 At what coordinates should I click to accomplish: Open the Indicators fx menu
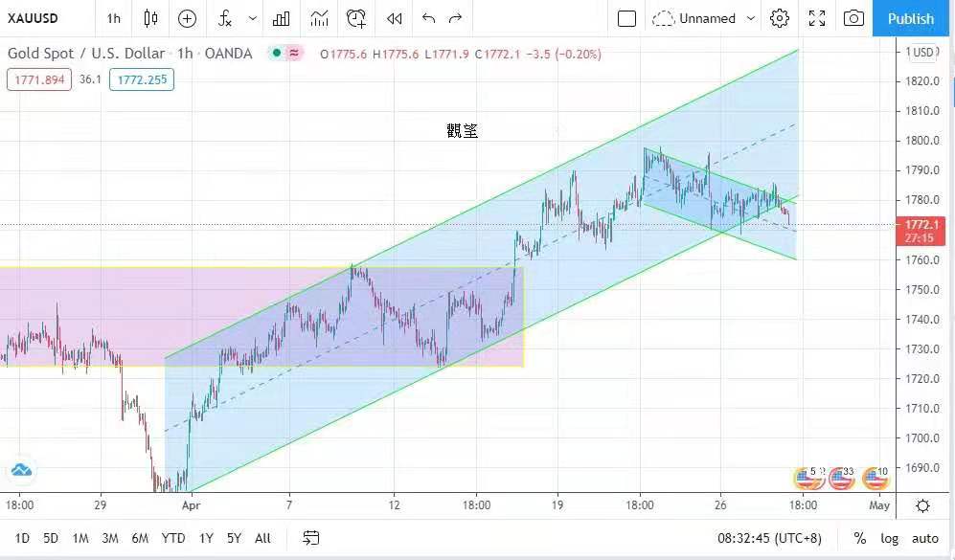point(224,18)
